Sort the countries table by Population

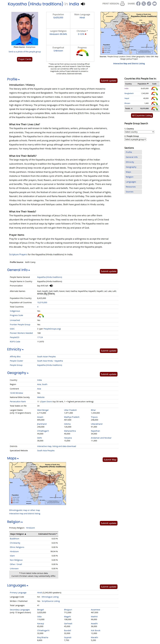pyautogui.click(x=143, y=84)
